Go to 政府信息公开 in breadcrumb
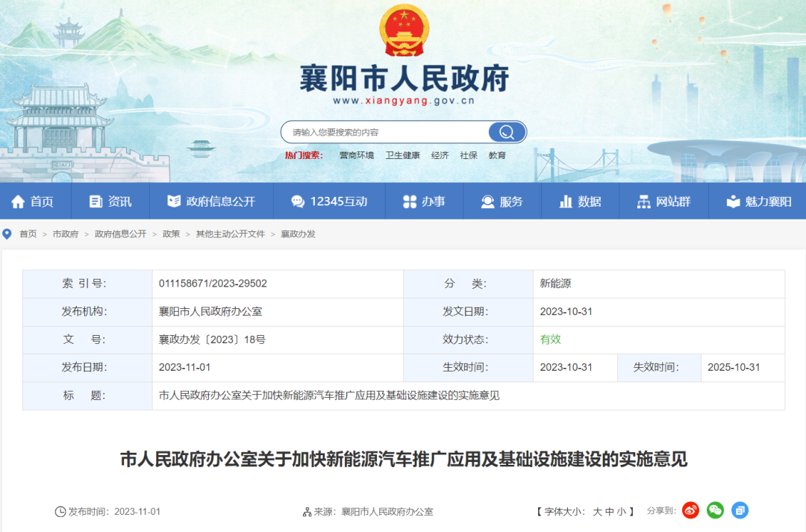 [121, 234]
